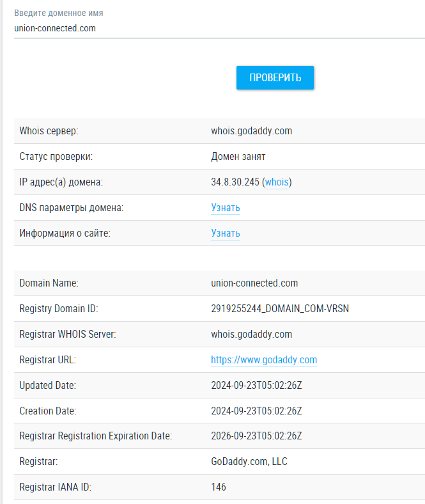Click the ПРОВЕРИТЬ button

pos(275,78)
